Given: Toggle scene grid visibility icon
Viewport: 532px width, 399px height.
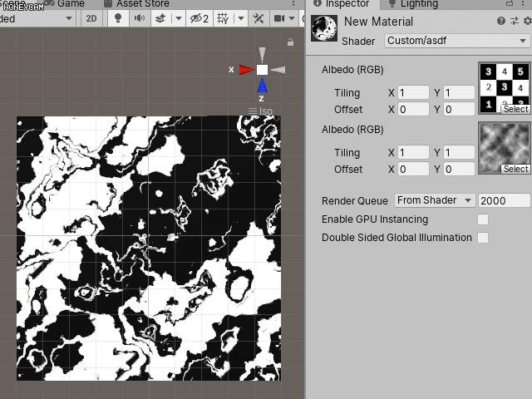Looking at the screenshot, I should pos(223,18).
